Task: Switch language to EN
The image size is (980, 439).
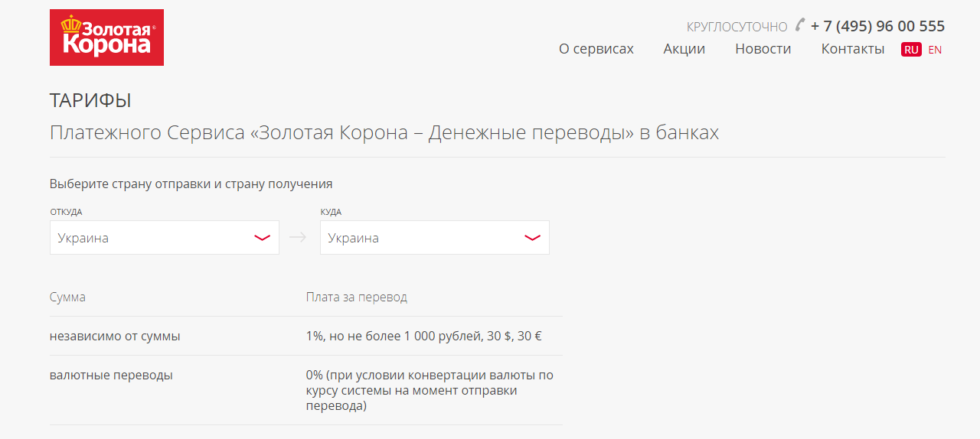Action: click(x=935, y=50)
